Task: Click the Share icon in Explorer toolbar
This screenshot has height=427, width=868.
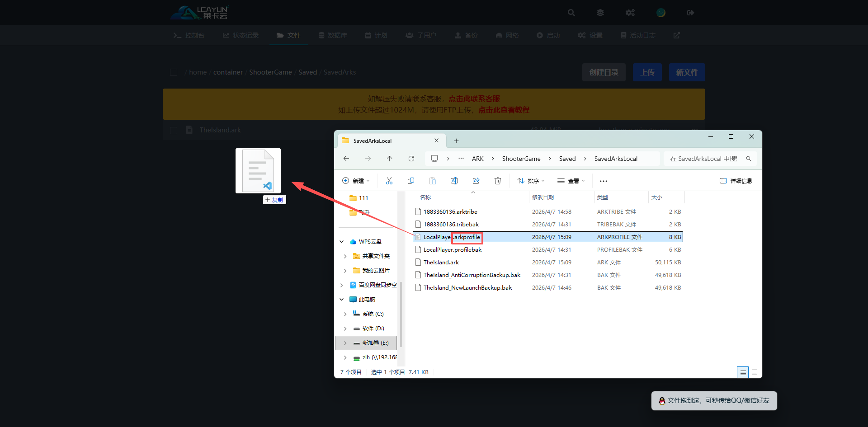Action: [476, 181]
